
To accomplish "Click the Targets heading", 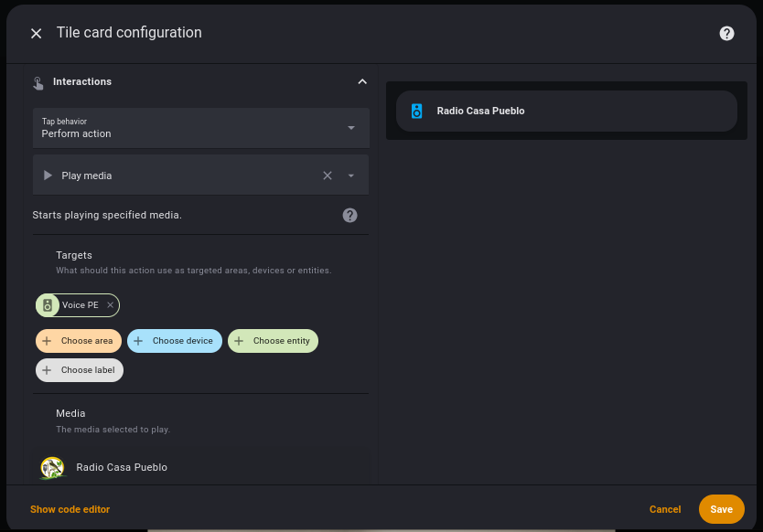I will coord(74,255).
